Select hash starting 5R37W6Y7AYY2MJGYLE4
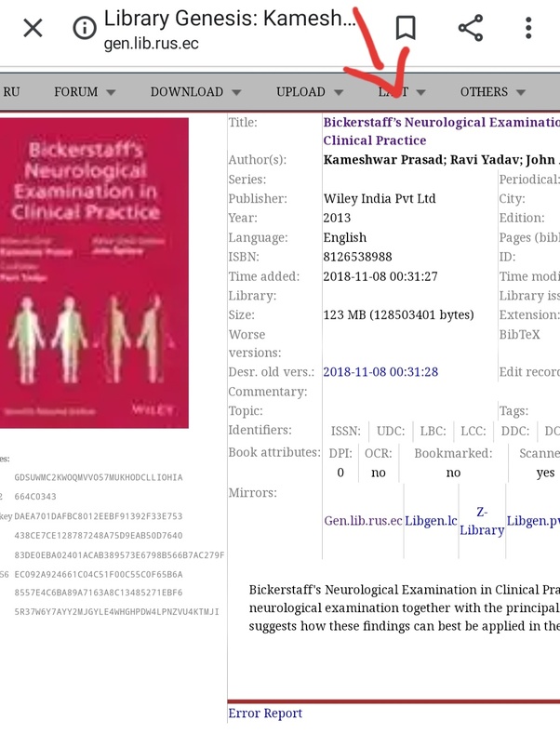 click(x=116, y=612)
